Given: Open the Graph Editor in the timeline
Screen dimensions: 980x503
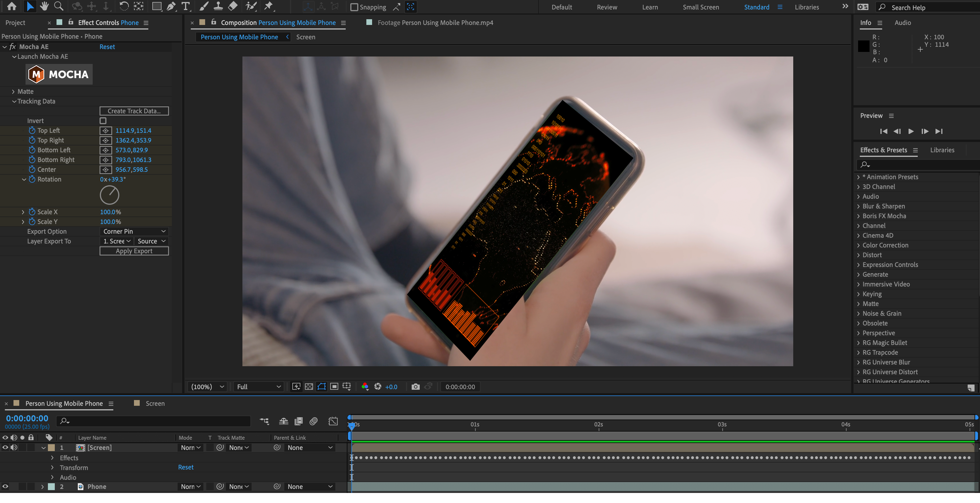Looking at the screenshot, I should click(x=333, y=421).
